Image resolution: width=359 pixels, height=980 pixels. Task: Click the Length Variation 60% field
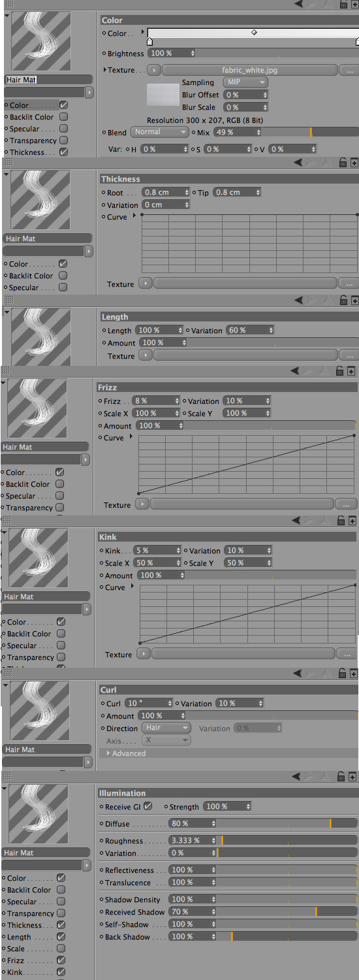[250, 330]
